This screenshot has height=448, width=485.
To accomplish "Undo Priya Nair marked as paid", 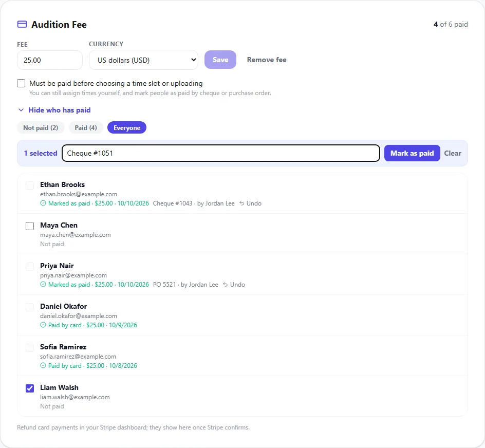I will click(234, 284).
